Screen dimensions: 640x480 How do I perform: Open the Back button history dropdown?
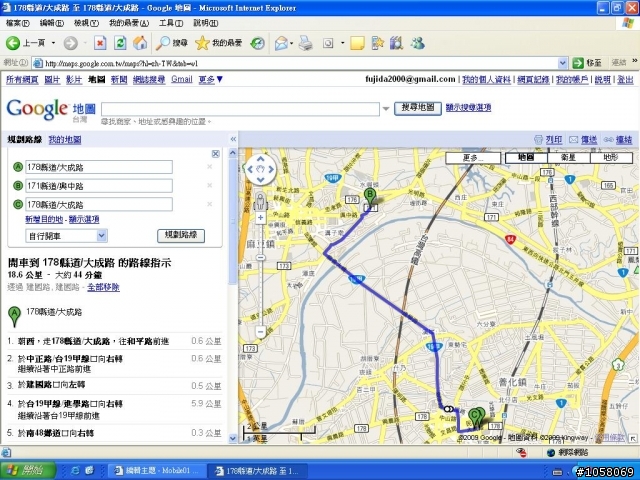pyautogui.click(x=53, y=43)
